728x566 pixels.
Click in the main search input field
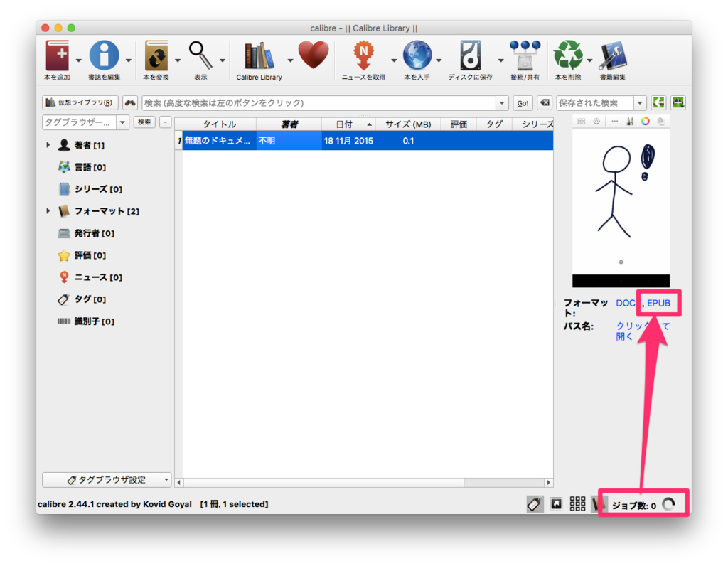point(319,103)
